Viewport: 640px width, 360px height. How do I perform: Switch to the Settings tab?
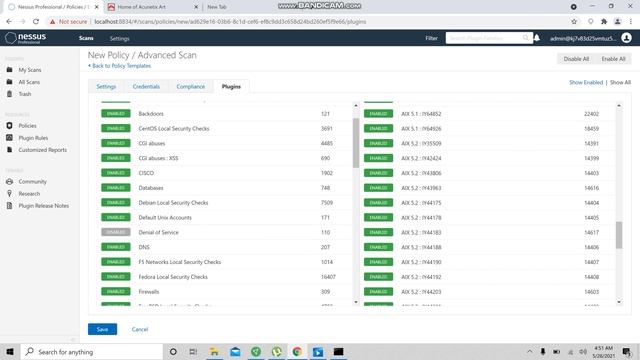[106, 87]
